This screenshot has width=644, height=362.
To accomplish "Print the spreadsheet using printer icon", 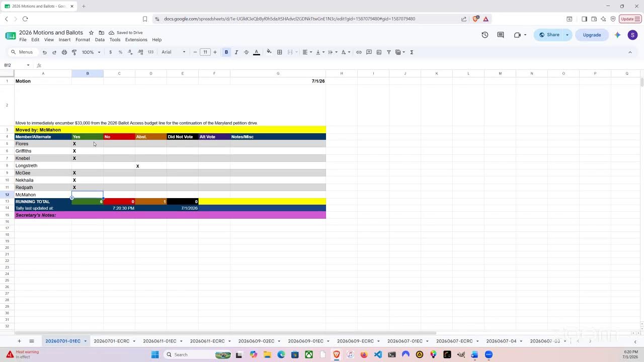I will pyautogui.click(x=64, y=52).
